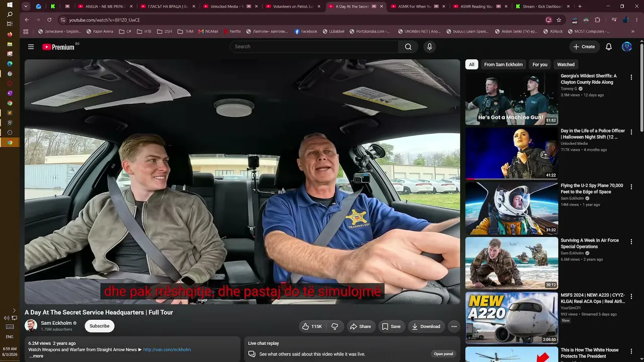
Task: Start voice search with the microphone
Action: click(x=429, y=47)
